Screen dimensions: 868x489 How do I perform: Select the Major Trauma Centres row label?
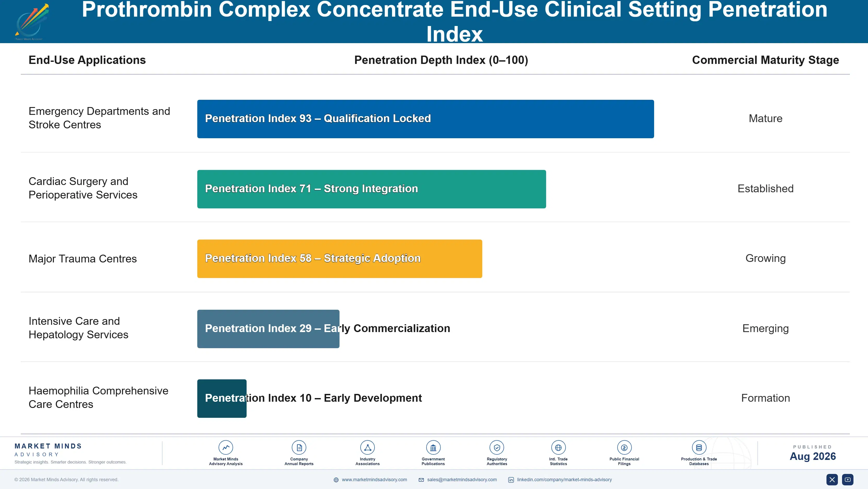(x=83, y=259)
